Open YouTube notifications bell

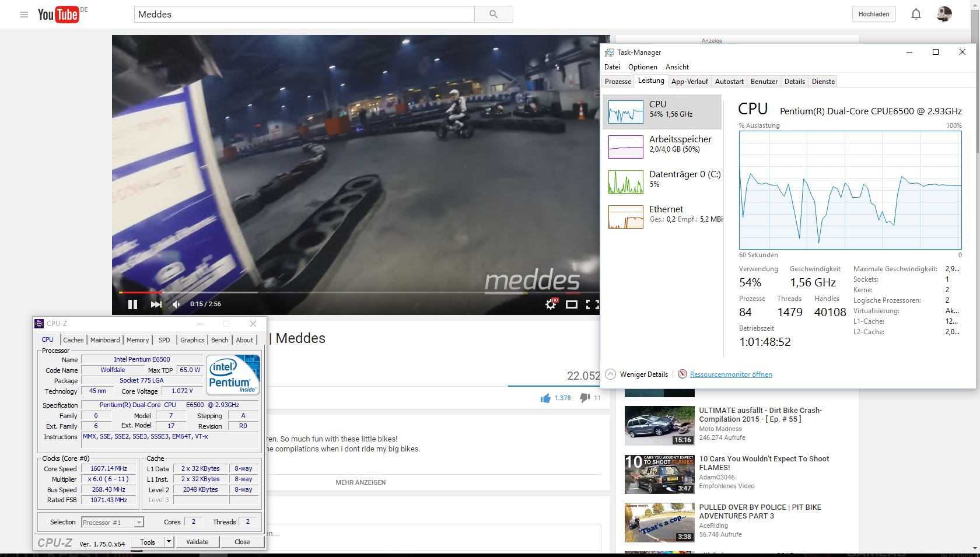(x=916, y=15)
